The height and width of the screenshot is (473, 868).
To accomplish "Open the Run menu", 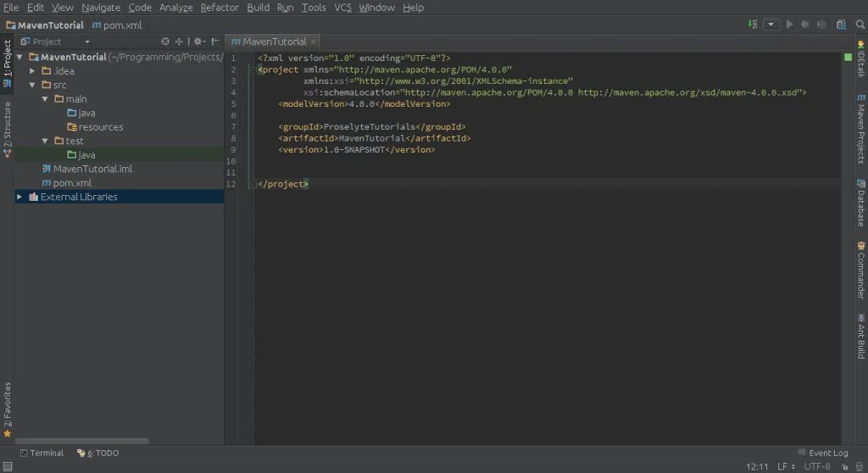I will coord(285,8).
